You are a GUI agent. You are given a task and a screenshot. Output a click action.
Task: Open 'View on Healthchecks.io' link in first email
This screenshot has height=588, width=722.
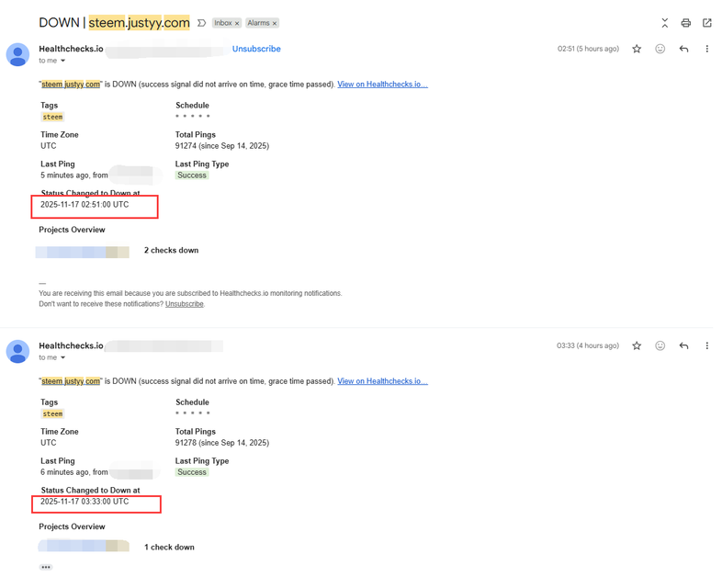point(382,85)
